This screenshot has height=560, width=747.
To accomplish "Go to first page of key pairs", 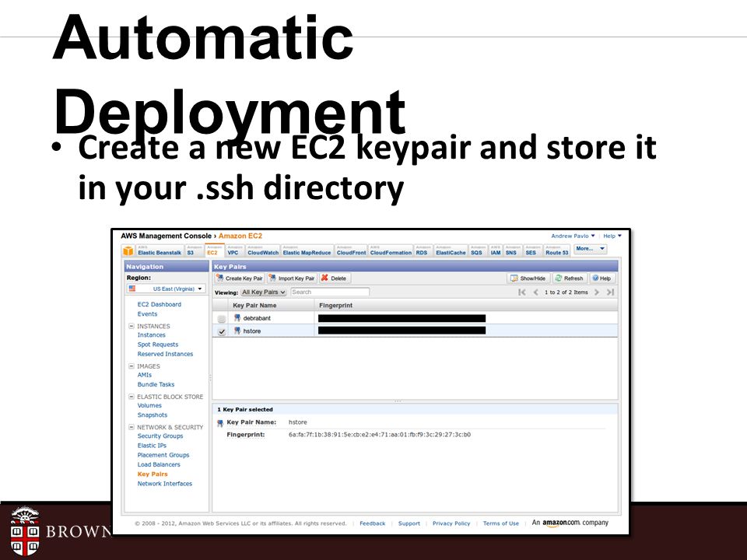I will tap(521, 292).
